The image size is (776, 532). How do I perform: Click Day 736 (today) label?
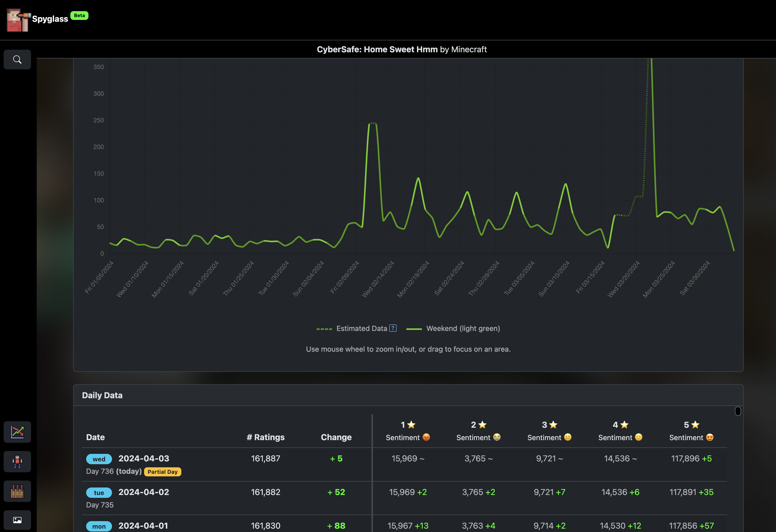[114, 471]
